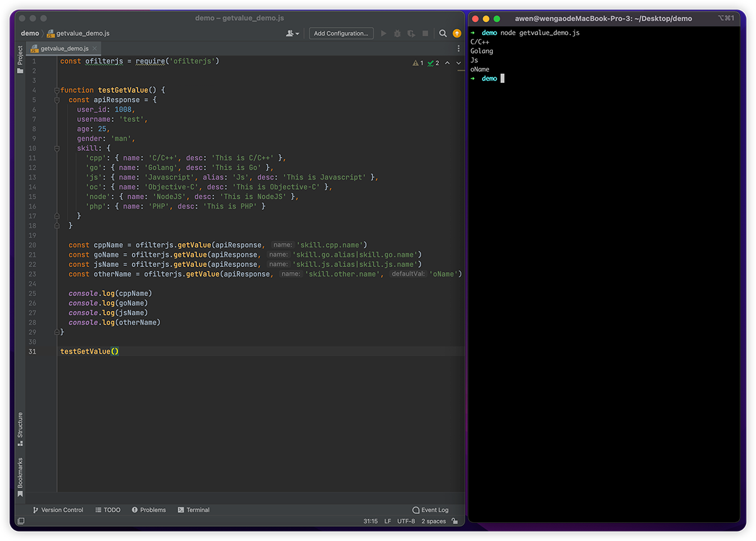Image resolution: width=756 pixels, height=541 pixels.
Task: Open the UTF-8 encoding selector
Action: click(406, 521)
